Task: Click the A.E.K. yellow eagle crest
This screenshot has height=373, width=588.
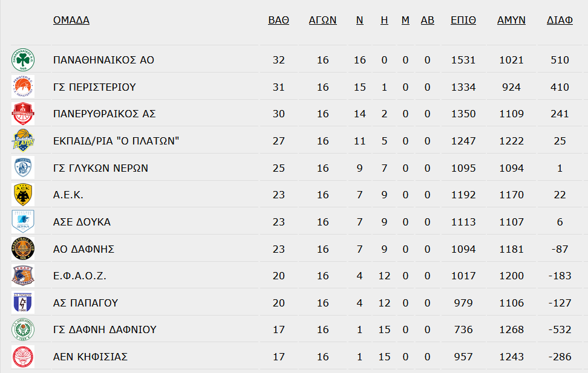Action: (23, 195)
